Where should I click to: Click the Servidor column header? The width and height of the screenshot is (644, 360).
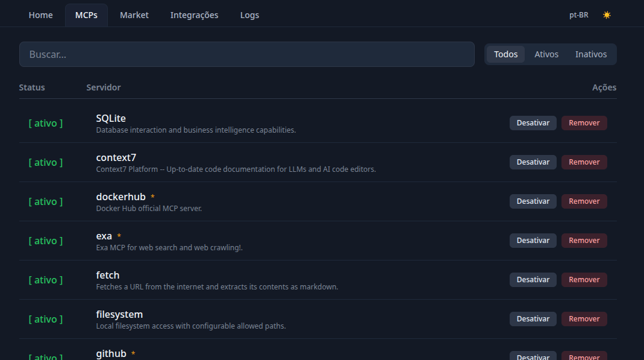point(104,87)
